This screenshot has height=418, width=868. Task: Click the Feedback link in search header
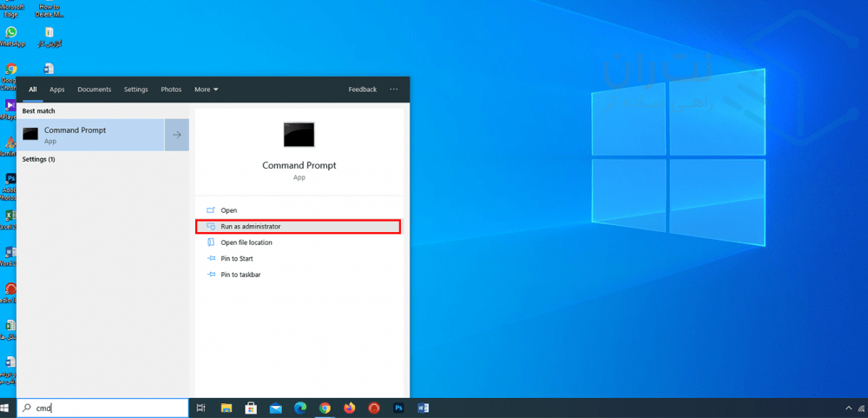(363, 90)
